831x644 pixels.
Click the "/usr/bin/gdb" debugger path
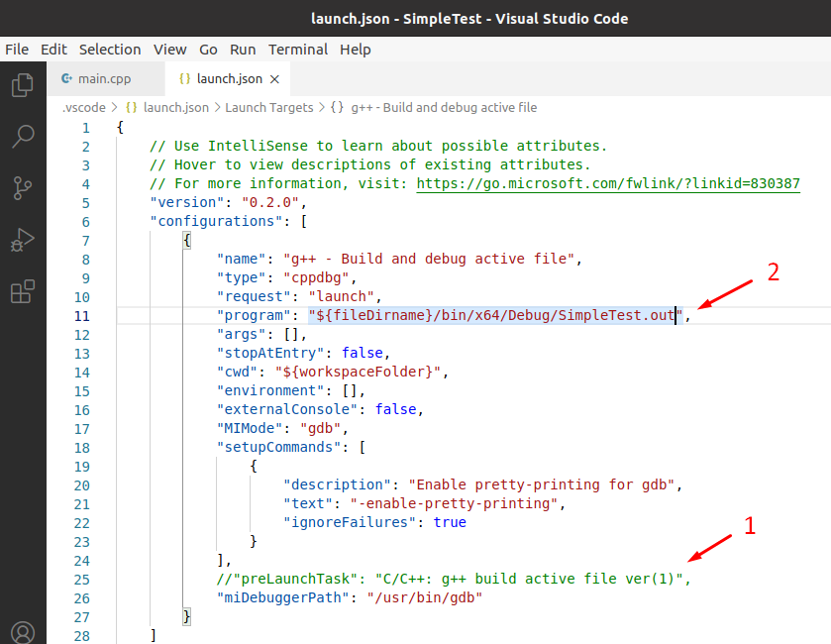click(425, 597)
